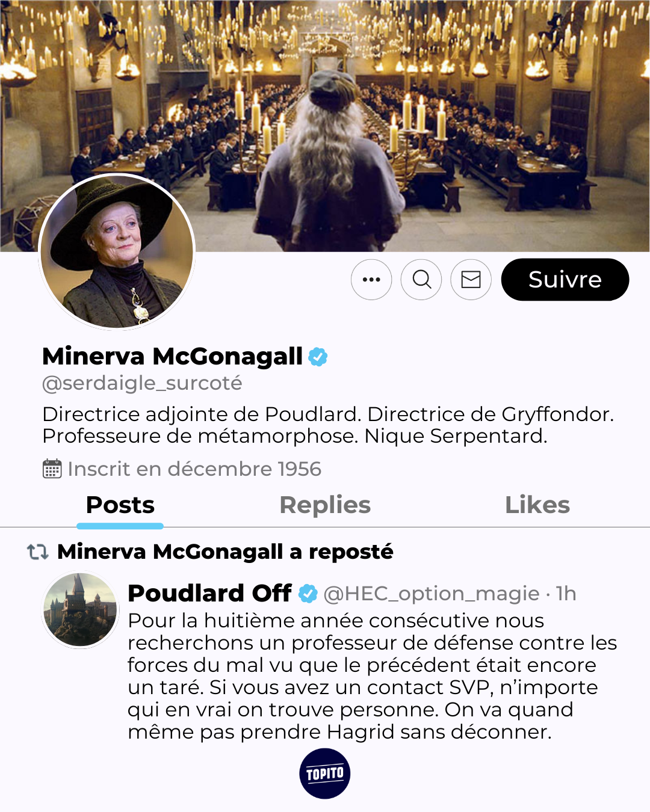Select the Posts tab
Viewport: 650px width, 812px height.
point(120,505)
